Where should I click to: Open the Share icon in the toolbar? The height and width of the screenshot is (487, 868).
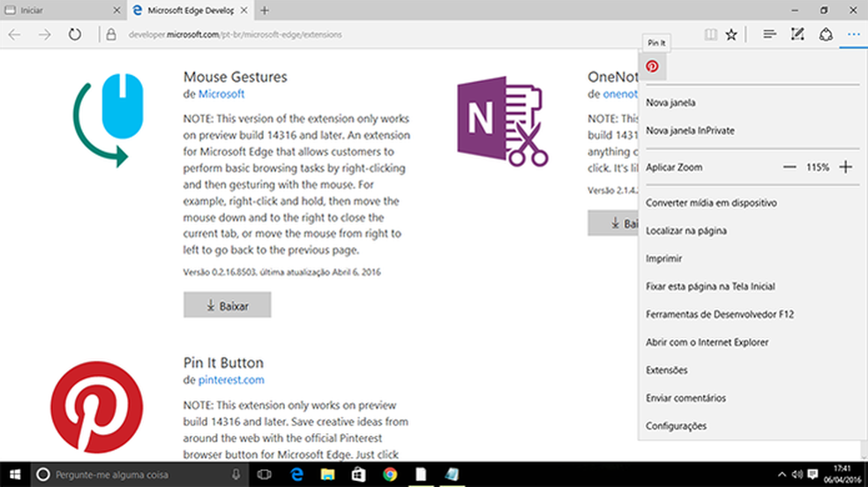point(826,35)
